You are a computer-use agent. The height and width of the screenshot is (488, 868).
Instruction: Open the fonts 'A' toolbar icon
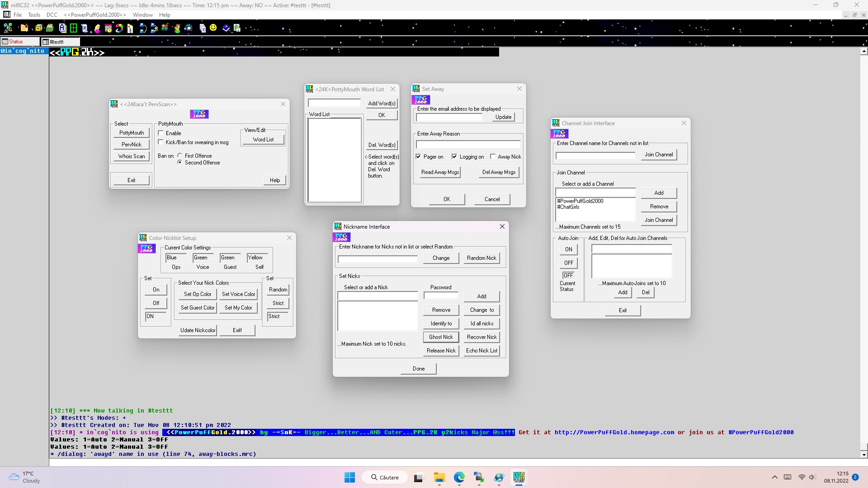point(62,28)
